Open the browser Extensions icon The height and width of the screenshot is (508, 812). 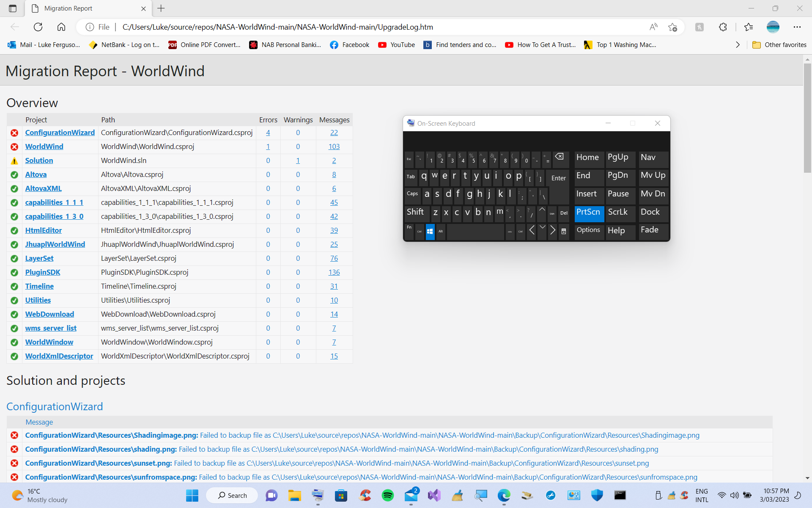tap(723, 27)
